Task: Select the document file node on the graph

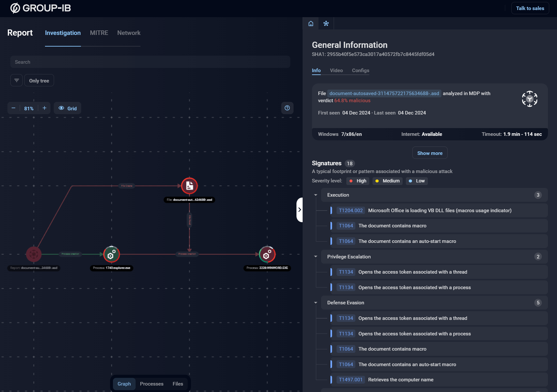Action: pos(189,186)
